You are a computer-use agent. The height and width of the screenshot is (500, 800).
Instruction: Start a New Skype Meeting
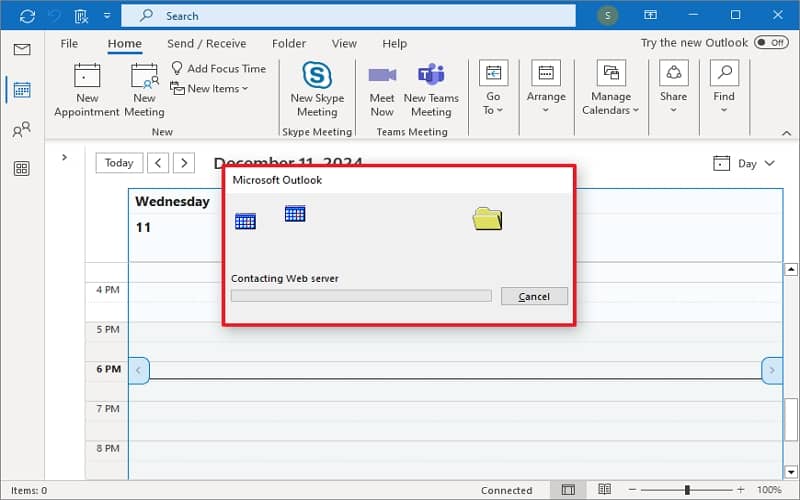[x=317, y=90]
